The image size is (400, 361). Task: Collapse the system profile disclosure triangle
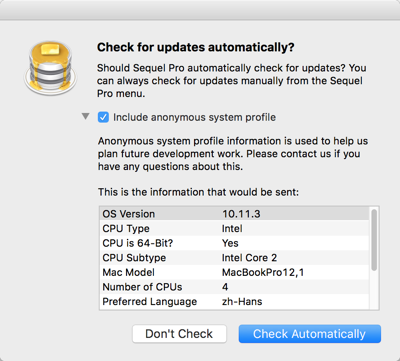[x=86, y=116]
